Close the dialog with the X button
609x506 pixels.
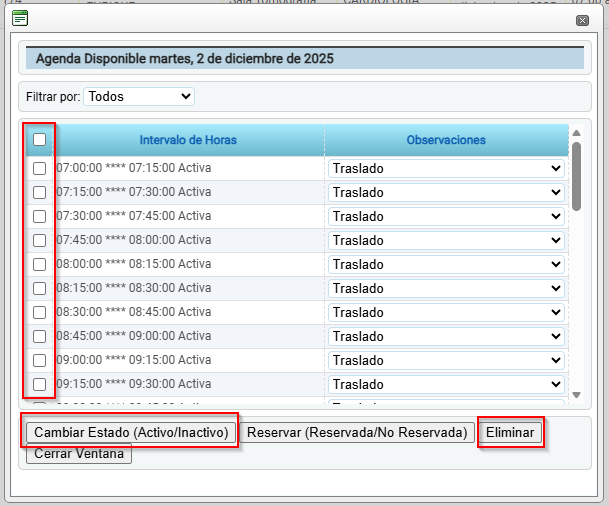point(582,20)
